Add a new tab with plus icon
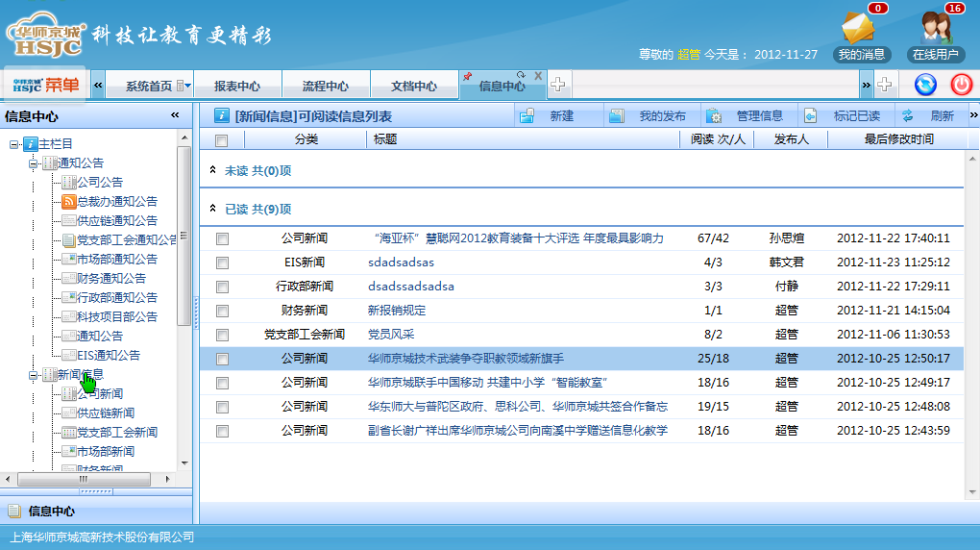 [x=558, y=85]
